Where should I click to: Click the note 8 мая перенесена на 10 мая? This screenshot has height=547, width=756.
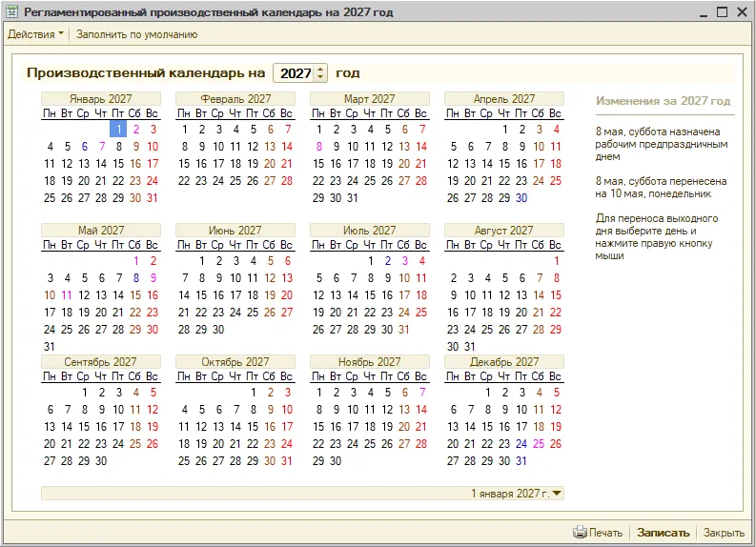(x=661, y=188)
